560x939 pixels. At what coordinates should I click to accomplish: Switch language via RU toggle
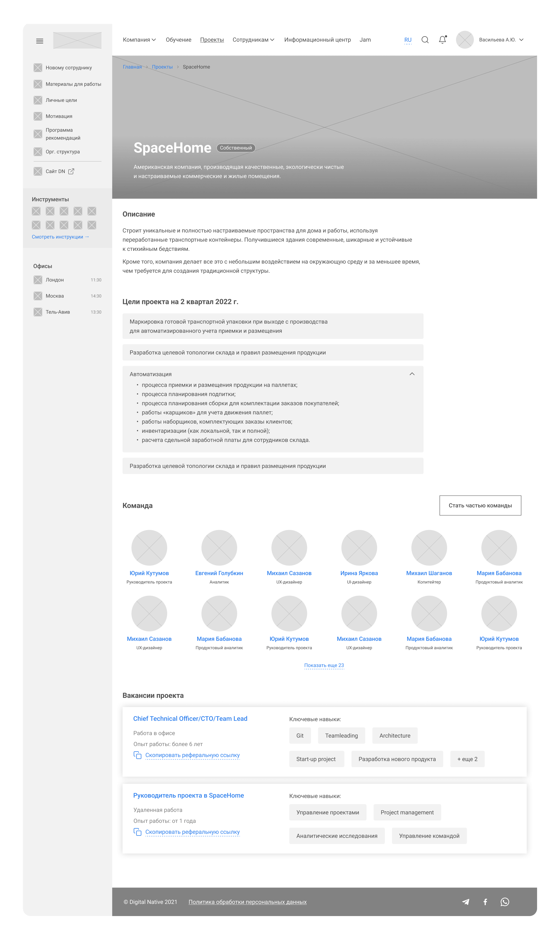coord(408,40)
